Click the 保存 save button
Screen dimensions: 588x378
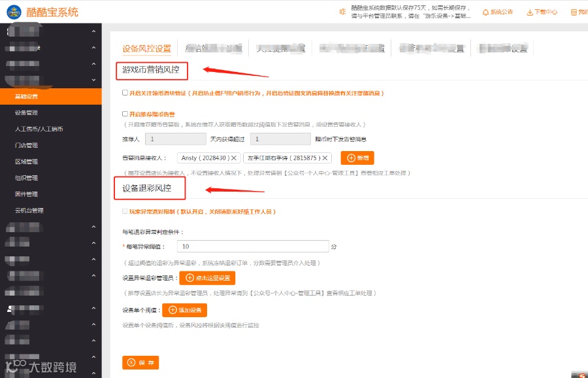(x=140, y=362)
